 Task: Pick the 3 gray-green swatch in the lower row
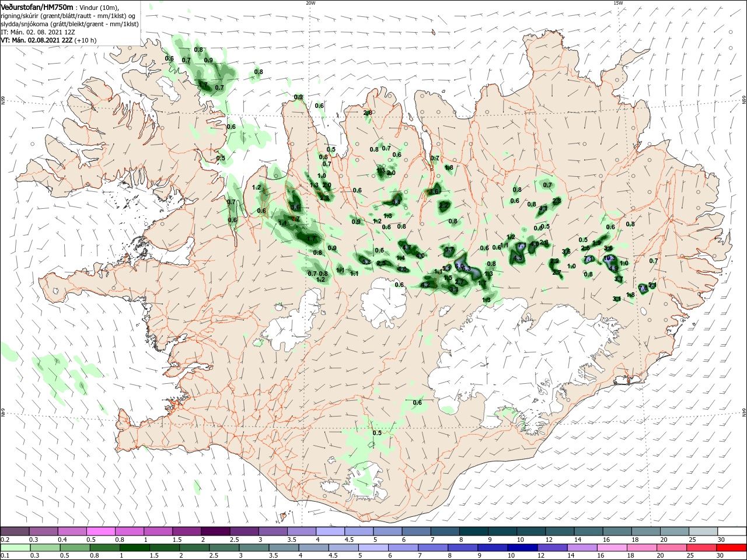254,548
